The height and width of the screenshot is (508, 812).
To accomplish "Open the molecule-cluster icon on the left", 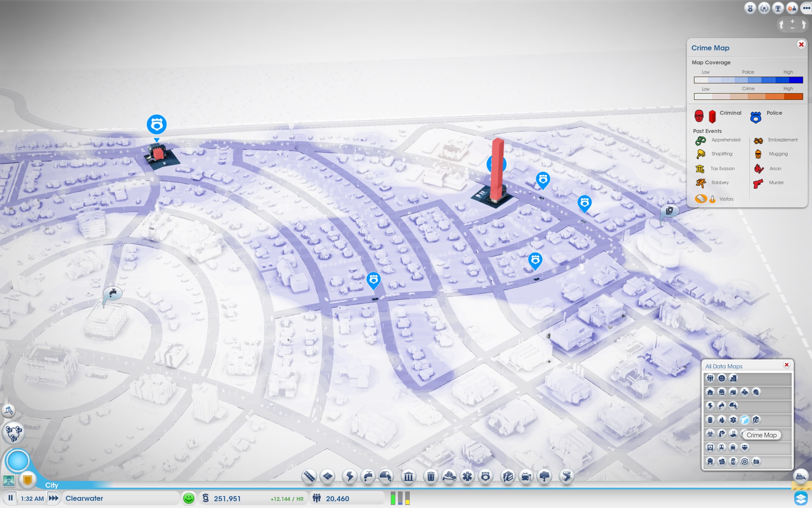I will 13,433.
